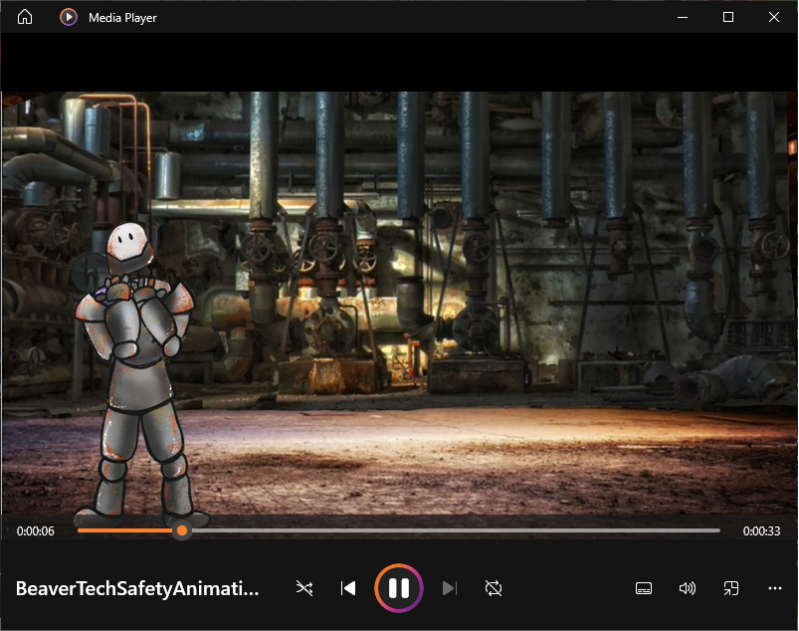Open the volume speaker control

687,588
